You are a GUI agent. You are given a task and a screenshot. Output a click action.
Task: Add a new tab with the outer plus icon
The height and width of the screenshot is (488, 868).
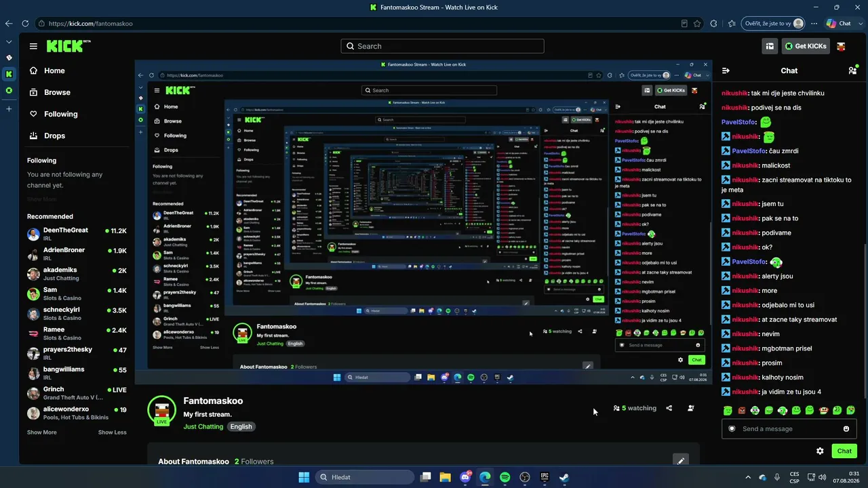pos(9,108)
